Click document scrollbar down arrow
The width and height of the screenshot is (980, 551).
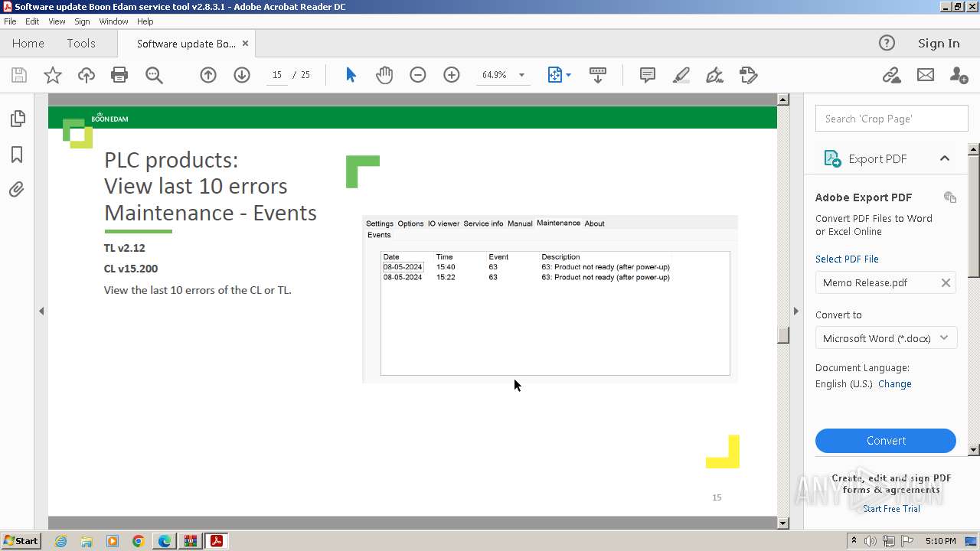click(x=782, y=523)
